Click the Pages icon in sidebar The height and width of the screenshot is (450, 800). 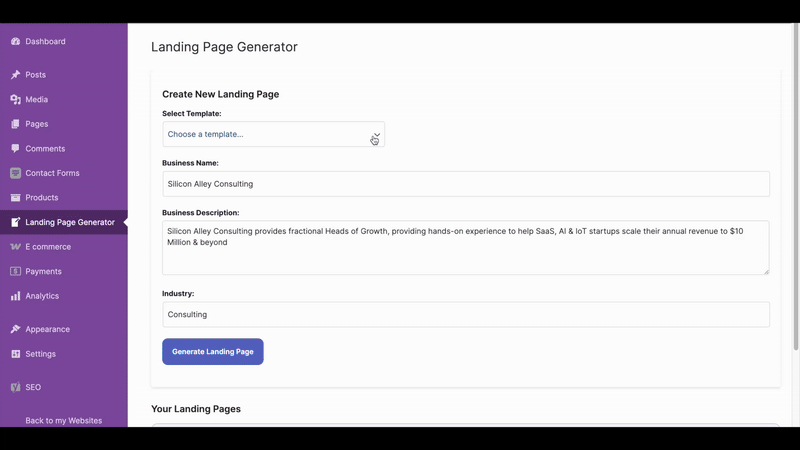[15, 124]
